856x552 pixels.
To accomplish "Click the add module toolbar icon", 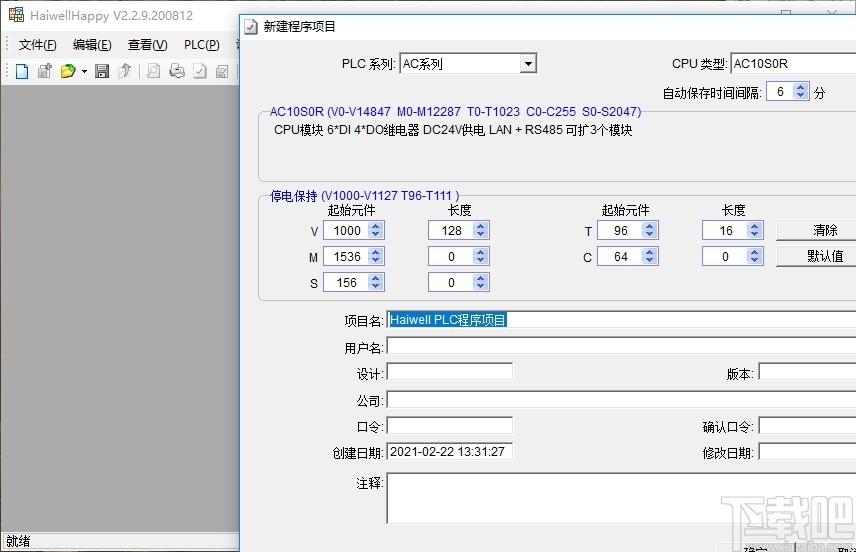I will click(x=45, y=71).
